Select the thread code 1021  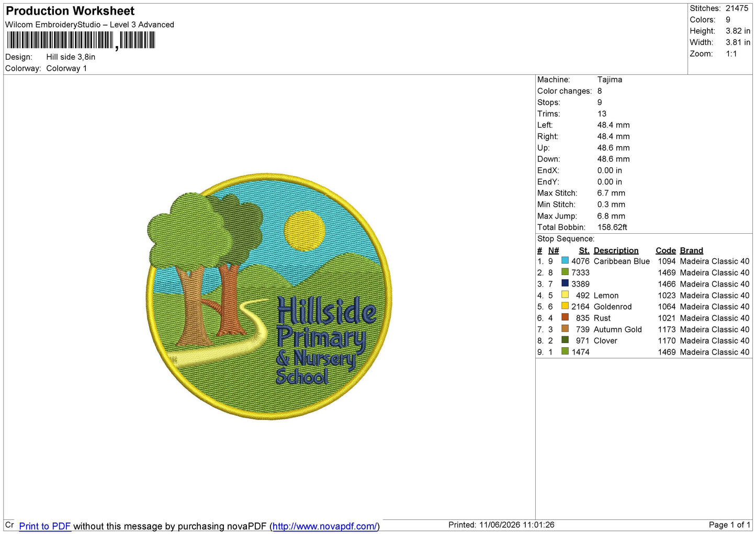(667, 318)
